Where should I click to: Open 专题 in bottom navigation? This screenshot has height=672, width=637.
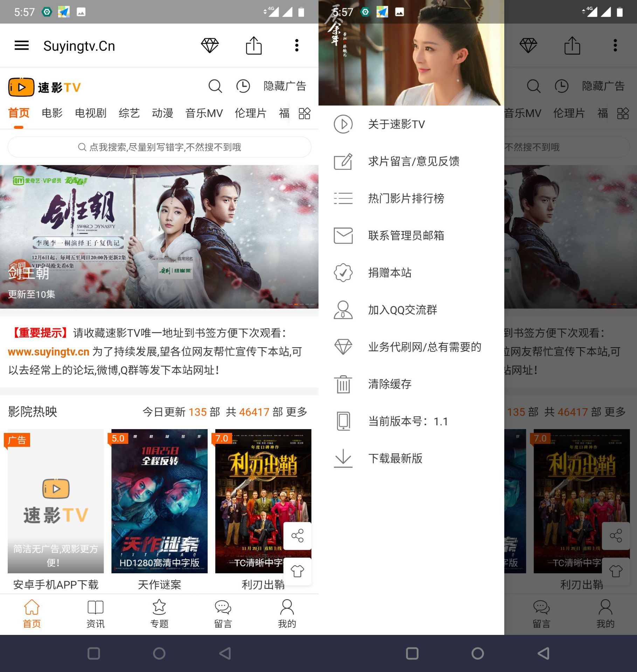pos(159,614)
